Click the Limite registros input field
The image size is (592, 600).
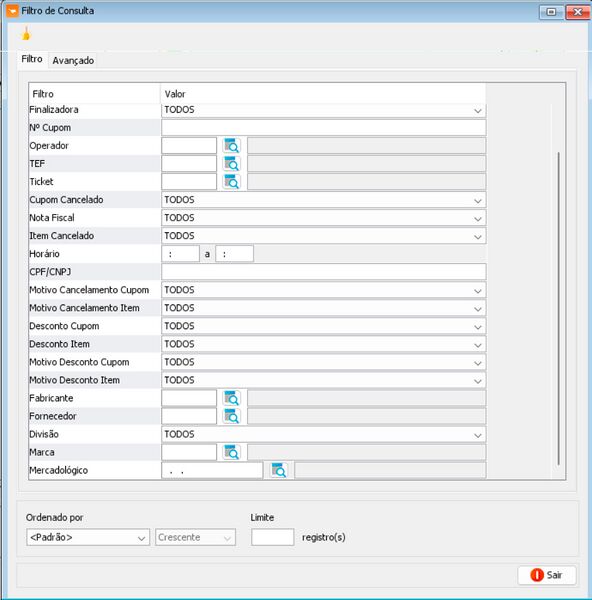[x=272, y=537]
